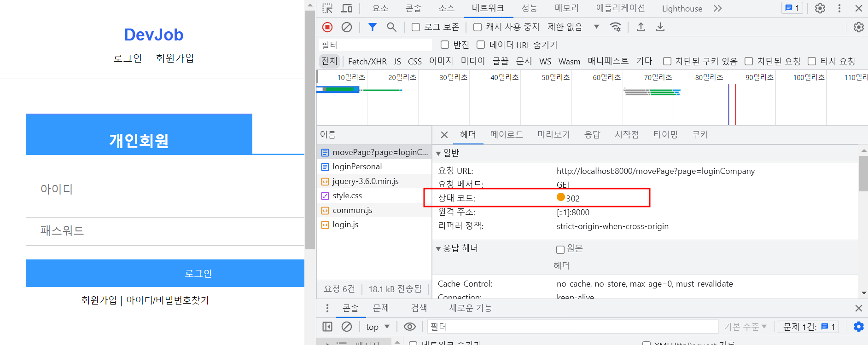Click the DevJob logo link
This screenshot has width=868, height=345.
tap(154, 34)
